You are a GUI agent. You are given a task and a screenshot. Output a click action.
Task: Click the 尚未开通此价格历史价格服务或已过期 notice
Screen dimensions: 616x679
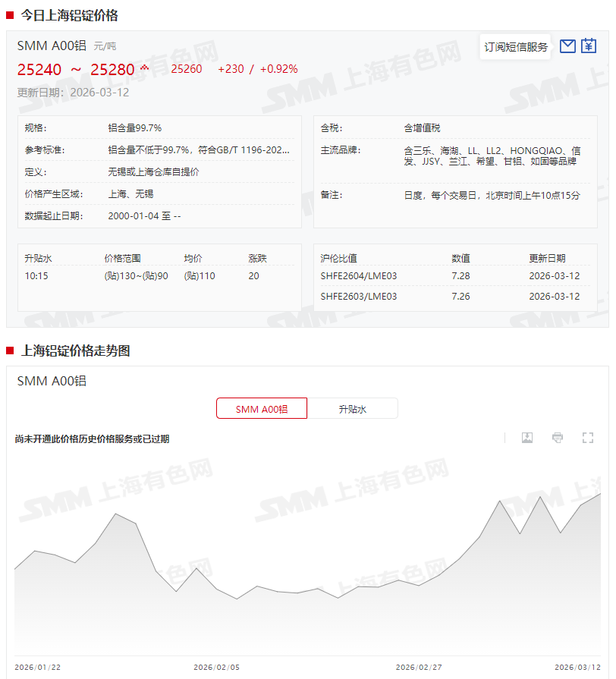click(x=93, y=439)
